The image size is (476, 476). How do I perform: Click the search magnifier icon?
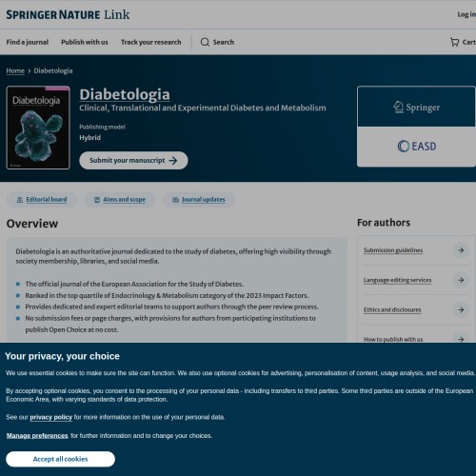(205, 42)
